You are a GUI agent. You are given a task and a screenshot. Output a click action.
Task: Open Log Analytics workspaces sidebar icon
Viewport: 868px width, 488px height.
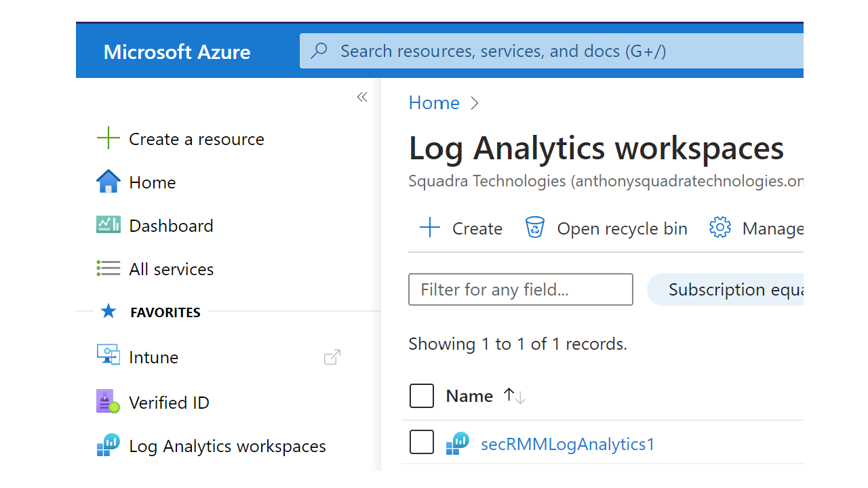pyautogui.click(x=108, y=445)
